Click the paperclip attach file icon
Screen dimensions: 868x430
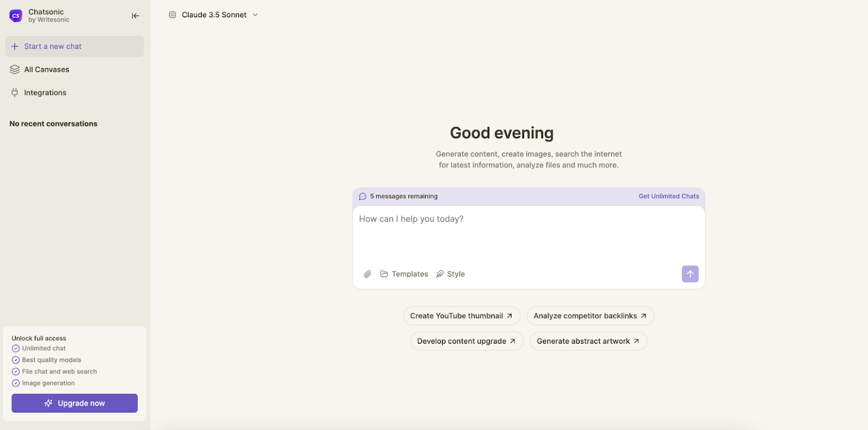pyautogui.click(x=367, y=274)
